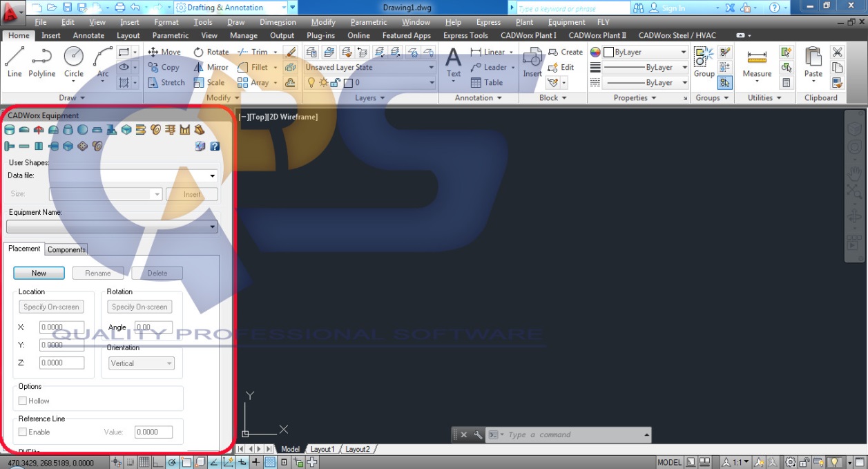This screenshot has width=868, height=469.
Task: Switch to the Components tab
Action: pyautogui.click(x=66, y=249)
